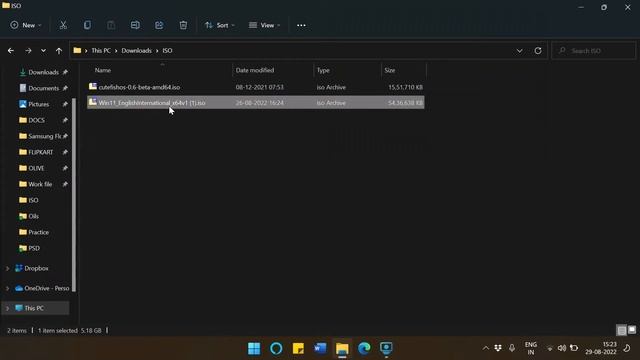Image resolution: width=640 pixels, height=360 pixels.
Task: Open the three-dots See more menu
Action: (x=301, y=25)
